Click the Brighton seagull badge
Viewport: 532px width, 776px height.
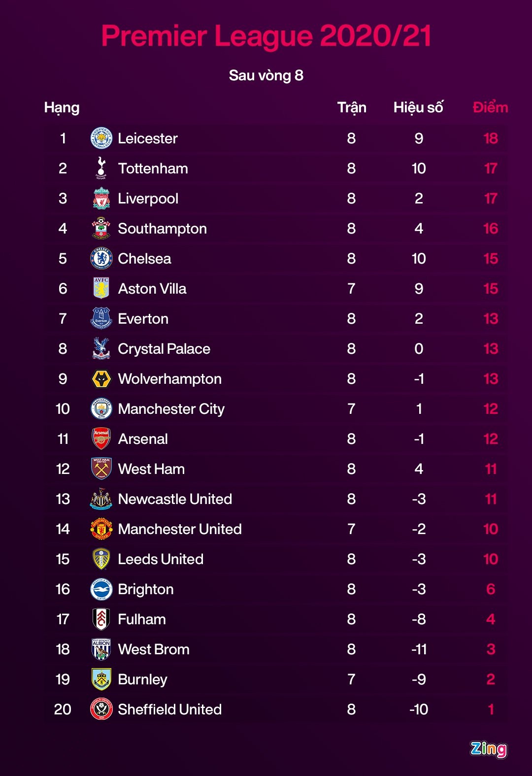point(101,589)
